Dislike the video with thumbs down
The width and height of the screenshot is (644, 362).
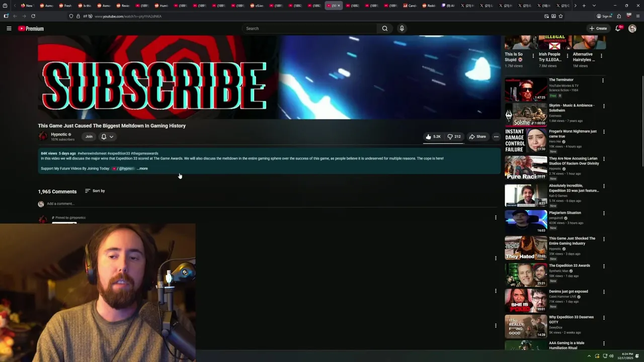[x=454, y=137]
